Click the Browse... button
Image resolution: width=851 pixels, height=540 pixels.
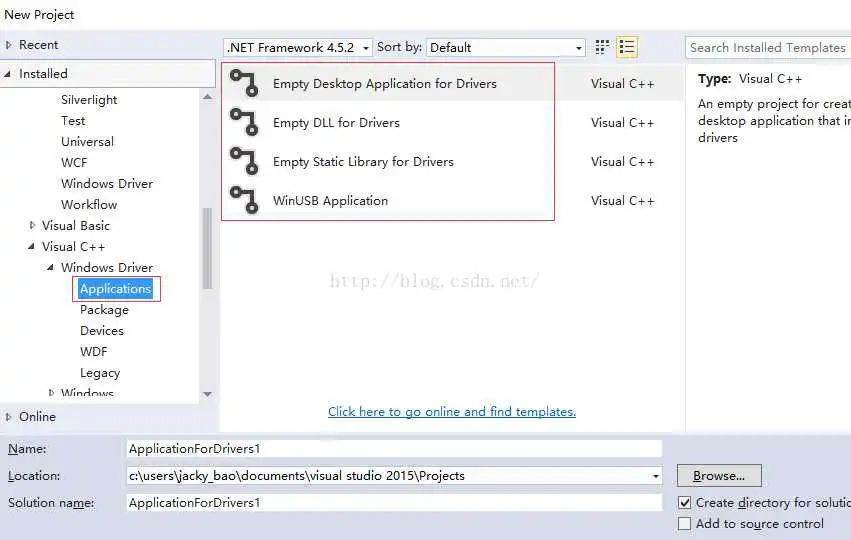point(719,476)
